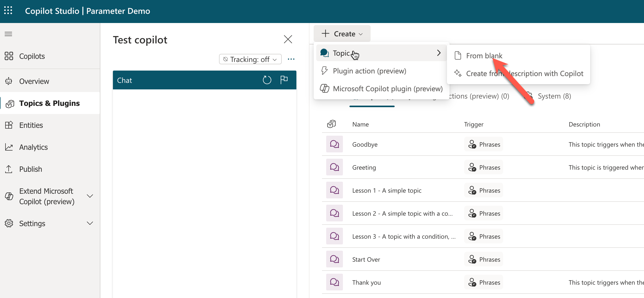This screenshot has height=298, width=644.
Task: Choose From blank in the submenu
Action: point(519,55)
